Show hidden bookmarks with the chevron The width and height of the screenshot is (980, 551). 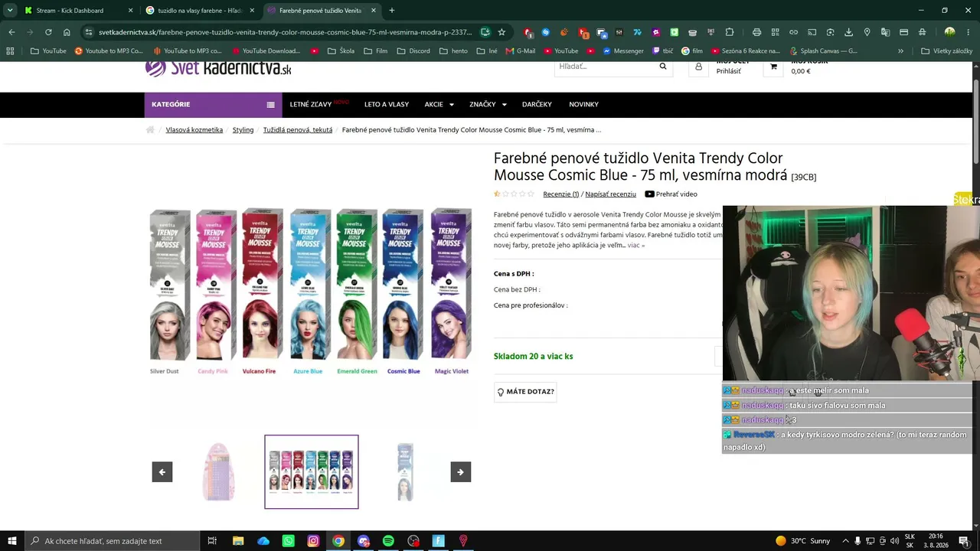[900, 51]
